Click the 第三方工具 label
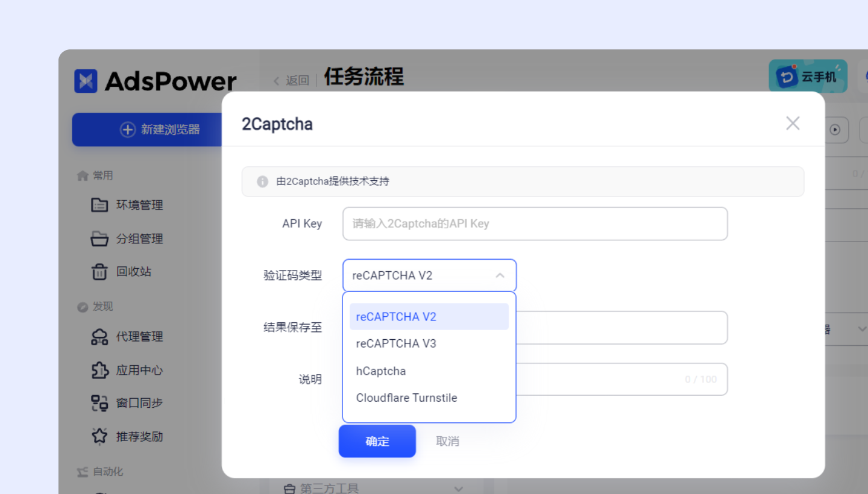 tap(330, 489)
